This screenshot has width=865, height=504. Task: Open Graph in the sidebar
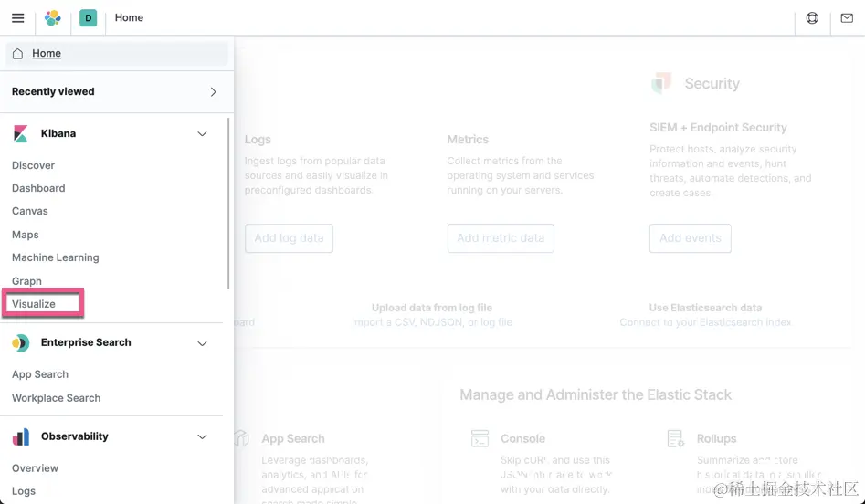click(26, 281)
